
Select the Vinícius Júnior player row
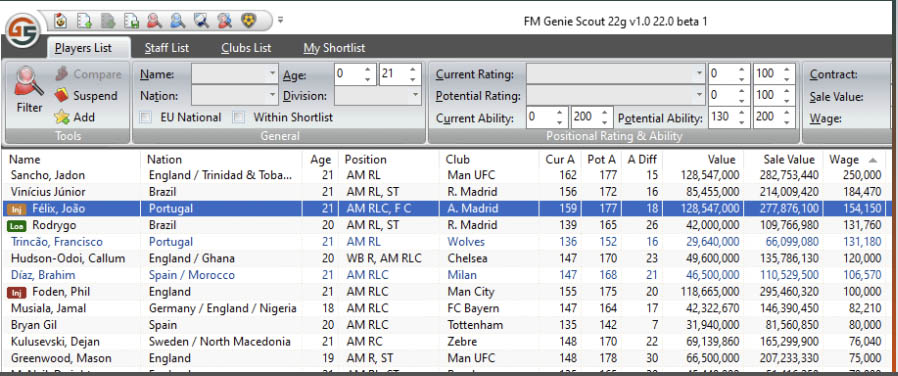coord(447,192)
